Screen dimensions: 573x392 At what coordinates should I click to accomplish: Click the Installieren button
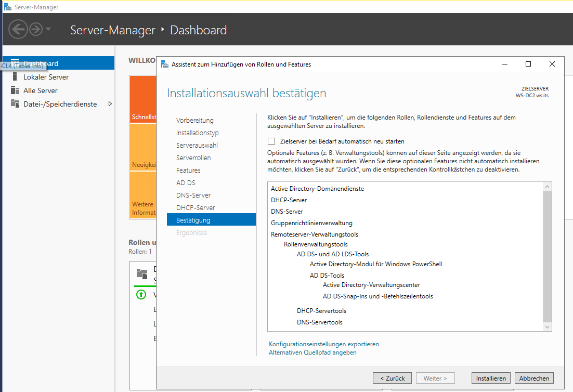point(491,378)
